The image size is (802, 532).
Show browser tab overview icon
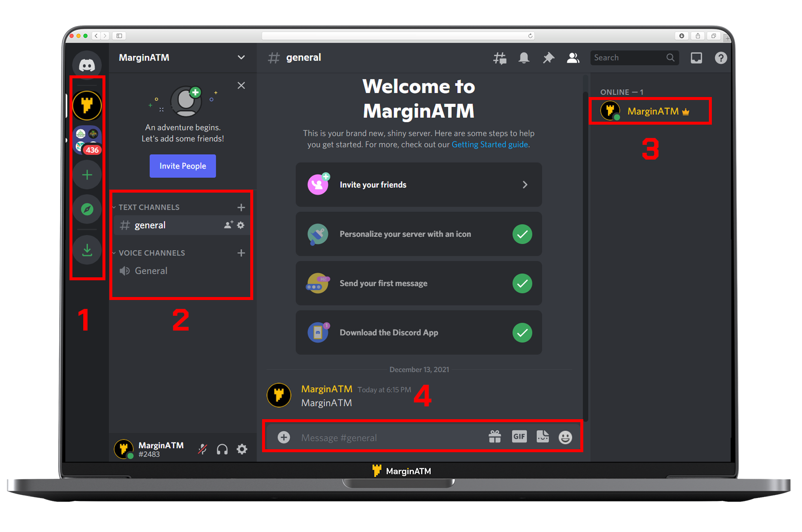(x=713, y=35)
